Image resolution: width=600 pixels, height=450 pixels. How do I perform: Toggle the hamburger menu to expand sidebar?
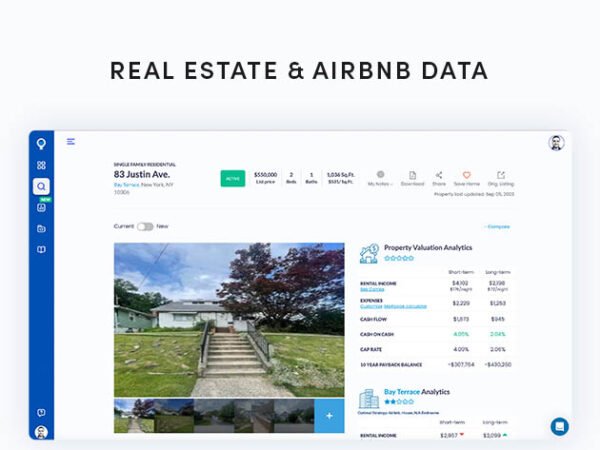[x=71, y=142]
